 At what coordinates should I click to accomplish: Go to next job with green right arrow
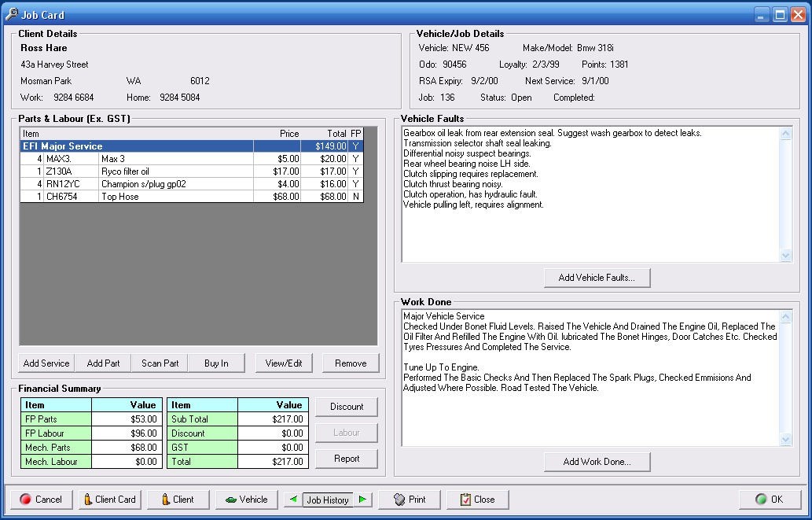pos(362,500)
